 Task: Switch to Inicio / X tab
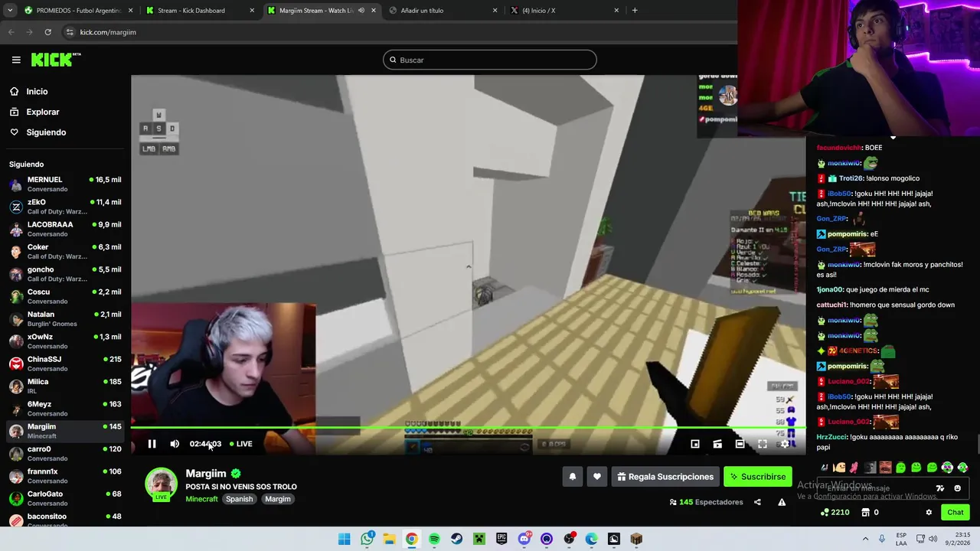coord(564,11)
